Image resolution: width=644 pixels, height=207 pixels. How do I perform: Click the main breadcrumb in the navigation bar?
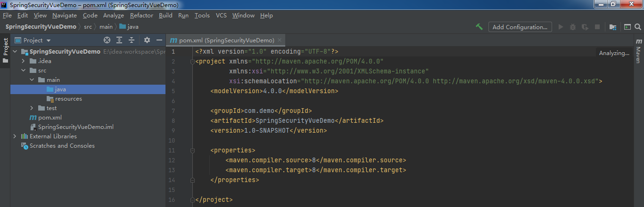point(106,27)
